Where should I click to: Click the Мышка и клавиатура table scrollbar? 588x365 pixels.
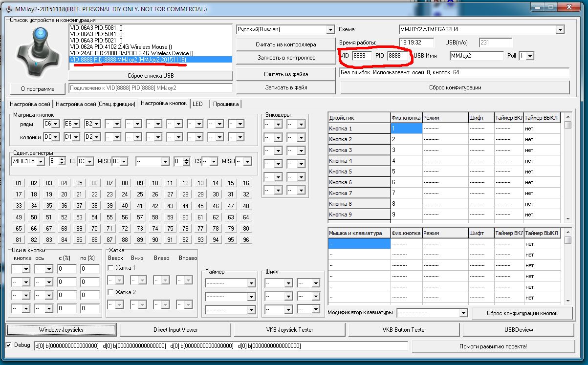(567, 266)
